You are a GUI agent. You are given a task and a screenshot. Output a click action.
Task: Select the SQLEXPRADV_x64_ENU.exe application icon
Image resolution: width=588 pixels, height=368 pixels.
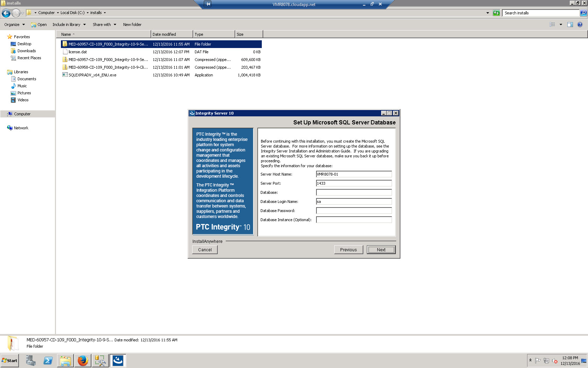point(65,75)
